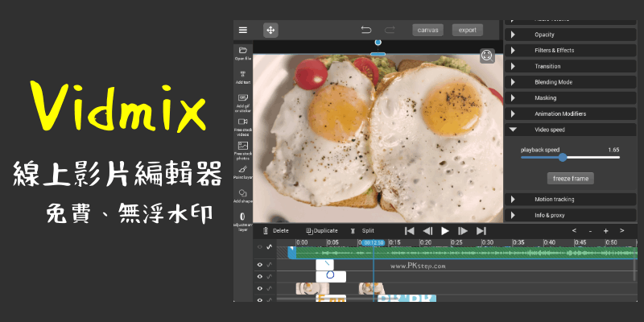
Task: Hide the egg video clips layer
Action: pos(259,289)
